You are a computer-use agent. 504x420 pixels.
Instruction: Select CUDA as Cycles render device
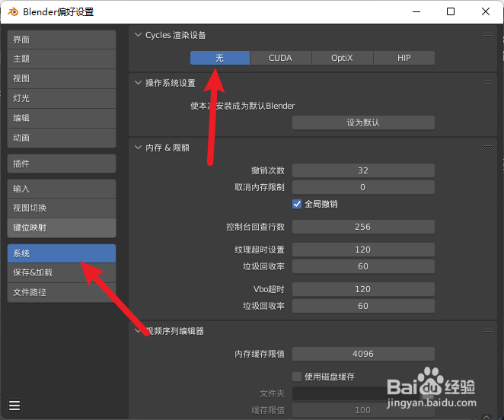pyautogui.click(x=281, y=58)
